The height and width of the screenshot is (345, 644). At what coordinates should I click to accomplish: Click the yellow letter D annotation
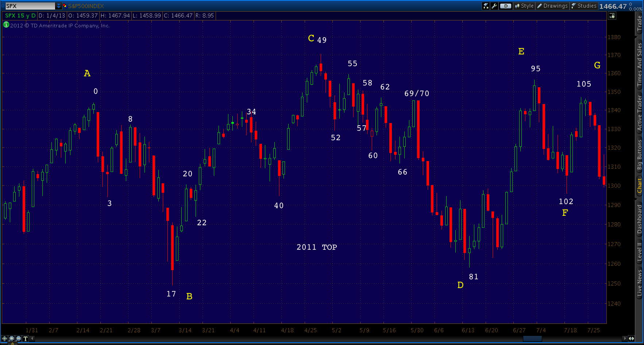pyautogui.click(x=460, y=285)
